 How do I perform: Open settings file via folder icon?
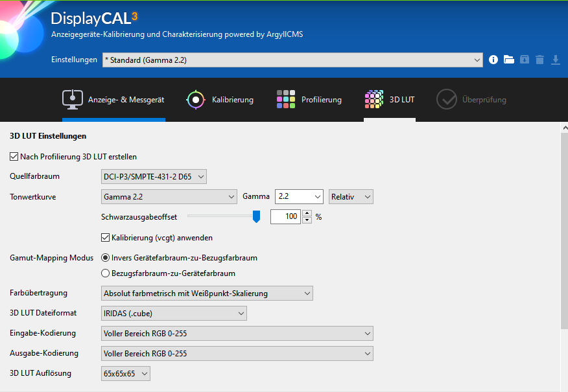click(x=508, y=60)
